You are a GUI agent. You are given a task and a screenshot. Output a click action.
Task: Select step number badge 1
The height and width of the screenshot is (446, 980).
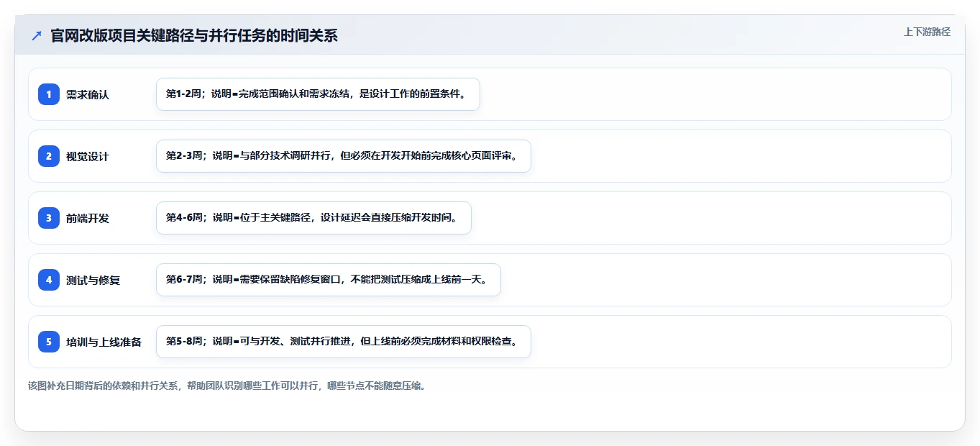pos(49,94)
